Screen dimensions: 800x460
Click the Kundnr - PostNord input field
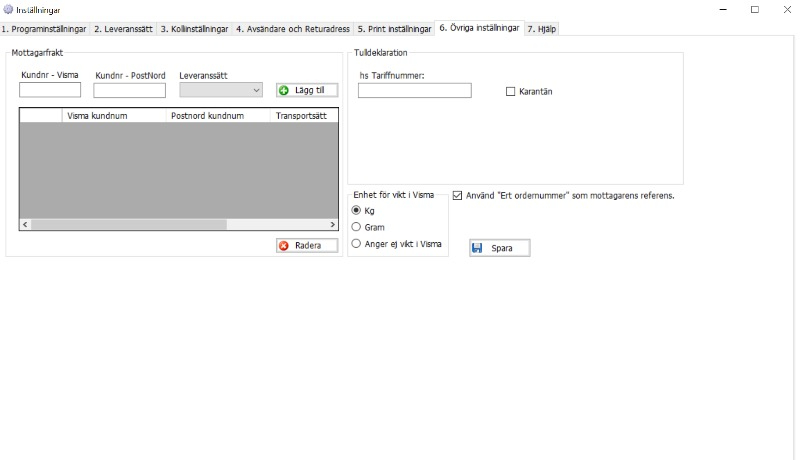[x=130, y=90]
